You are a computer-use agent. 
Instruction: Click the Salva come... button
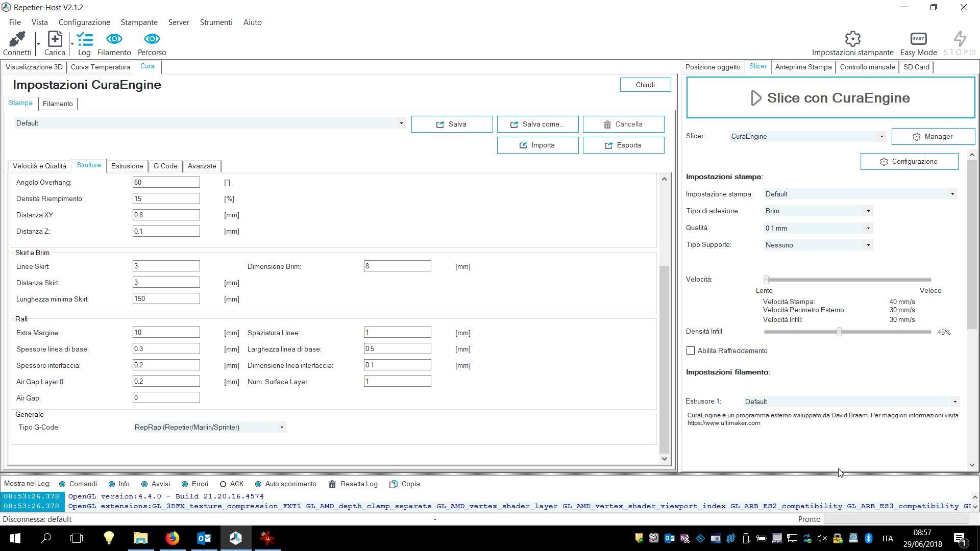[537, 124]
